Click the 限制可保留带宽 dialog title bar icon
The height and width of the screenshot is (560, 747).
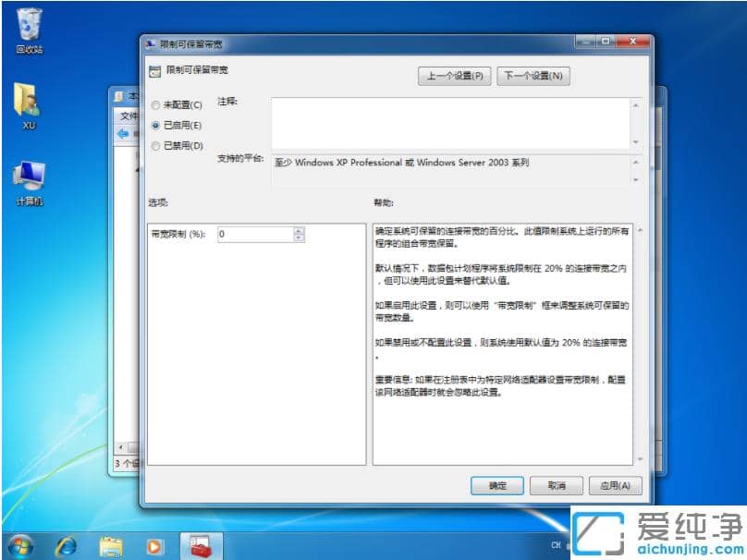click(x=149, y=43)
